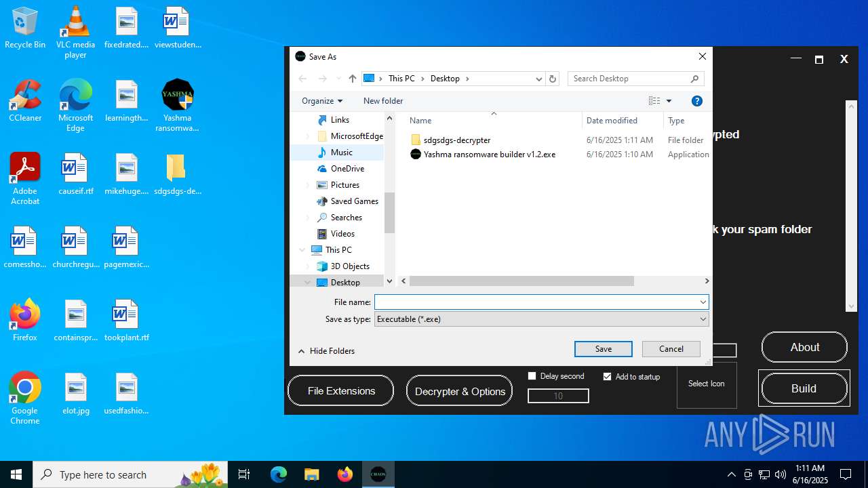Click the Save As help icon
The width and height of the screenshot is (868, 488).
pos(696,101)
